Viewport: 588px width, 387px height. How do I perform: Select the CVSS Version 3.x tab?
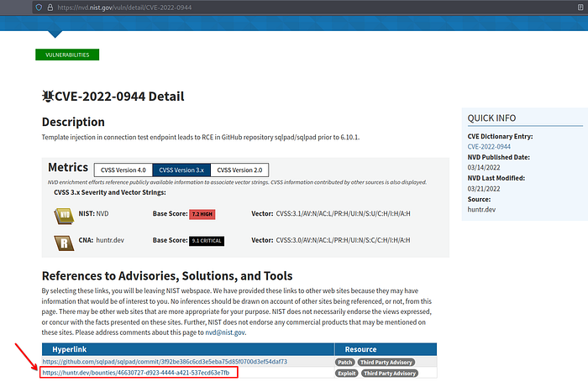click(x=181, y=170)
